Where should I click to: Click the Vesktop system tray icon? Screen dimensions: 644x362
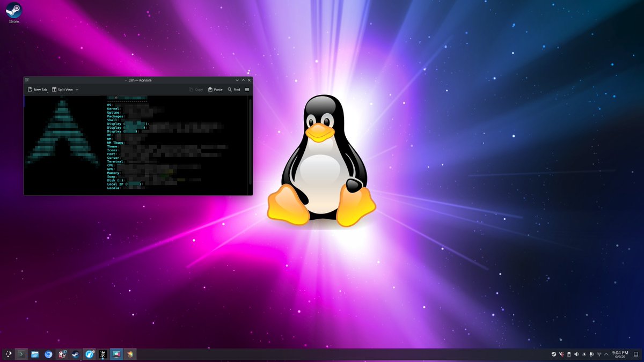coord(561,354)
